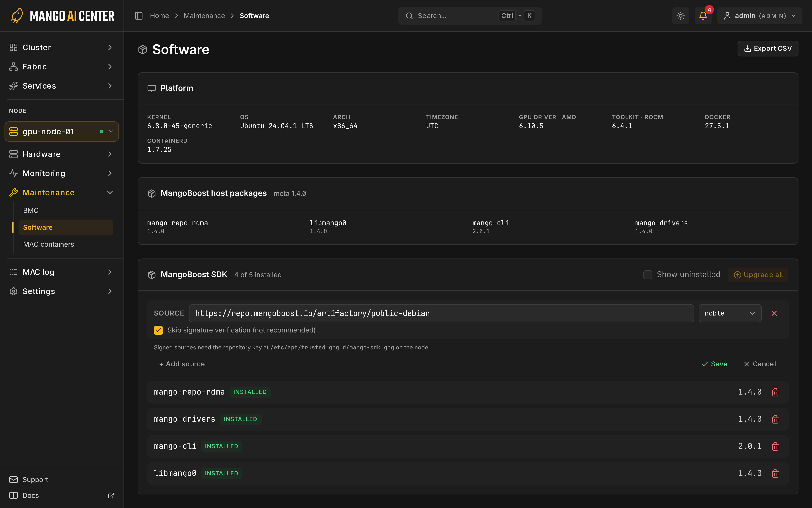Open the noble distribution dropdown
This screenshot has width=812, height=508.
[730, 313]
